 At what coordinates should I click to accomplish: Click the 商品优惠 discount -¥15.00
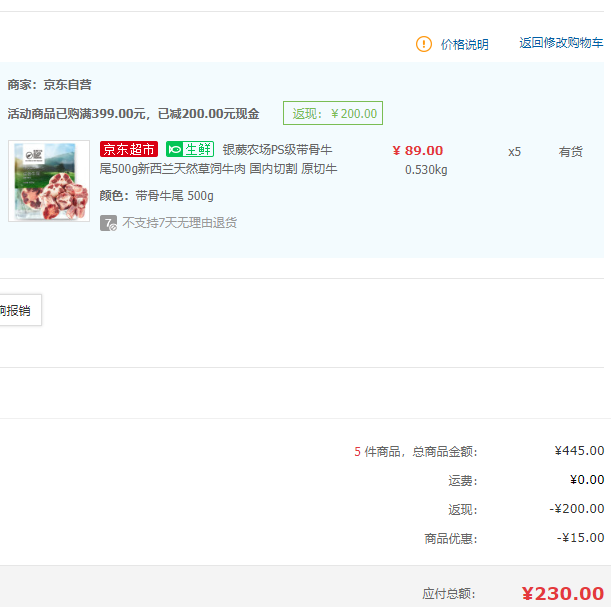[x=580, y=538]
